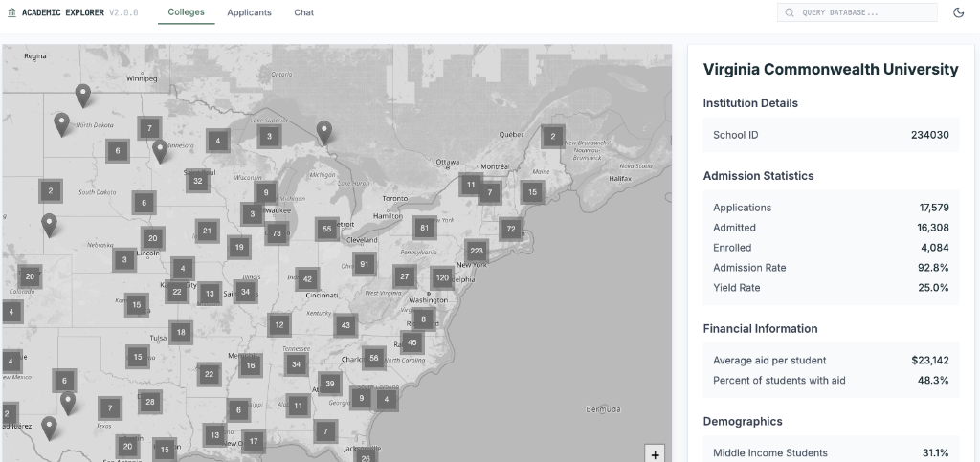Select the 8 cluster marker near Richmond
980x462 pixels.
coord(424,319)
